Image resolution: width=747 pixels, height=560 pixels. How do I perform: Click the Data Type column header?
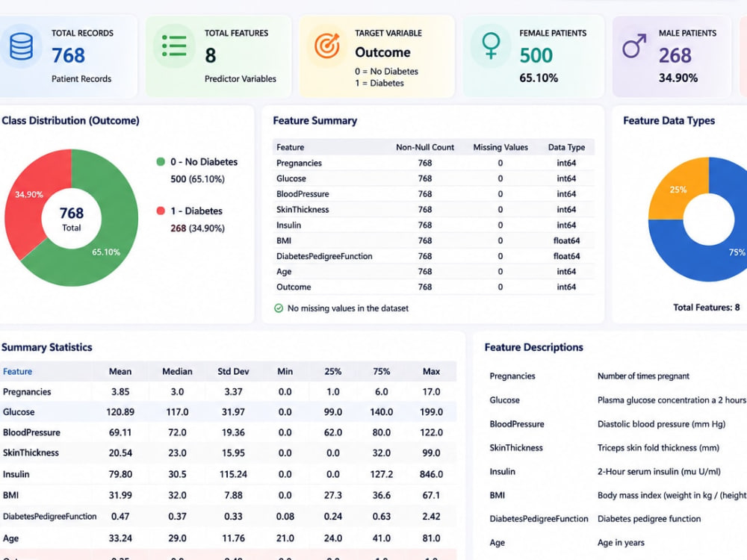(x=566, y=147)
